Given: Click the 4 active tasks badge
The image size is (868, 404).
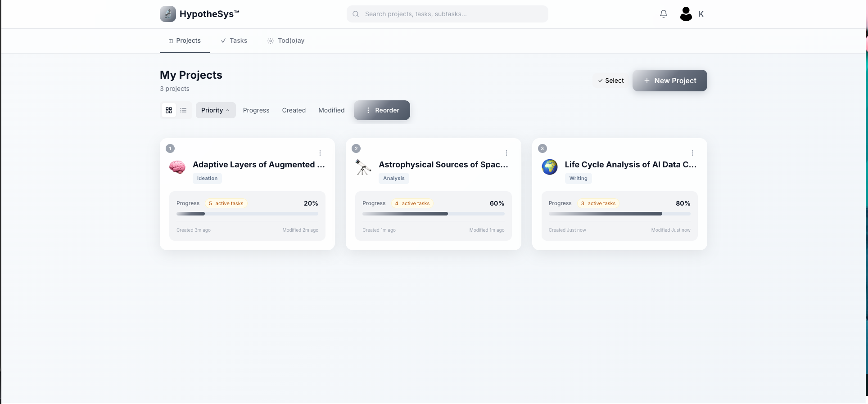Looking at the screenshot, I should pos(412,203).
